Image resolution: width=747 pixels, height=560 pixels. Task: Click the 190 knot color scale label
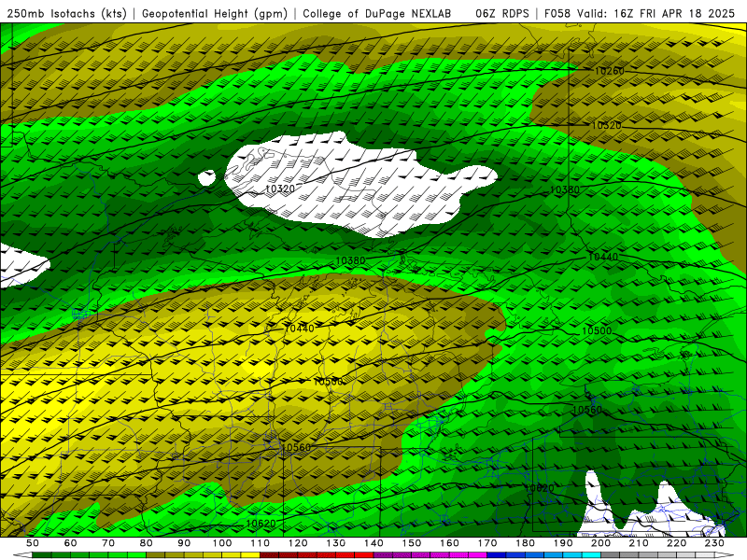pos(564,543)
